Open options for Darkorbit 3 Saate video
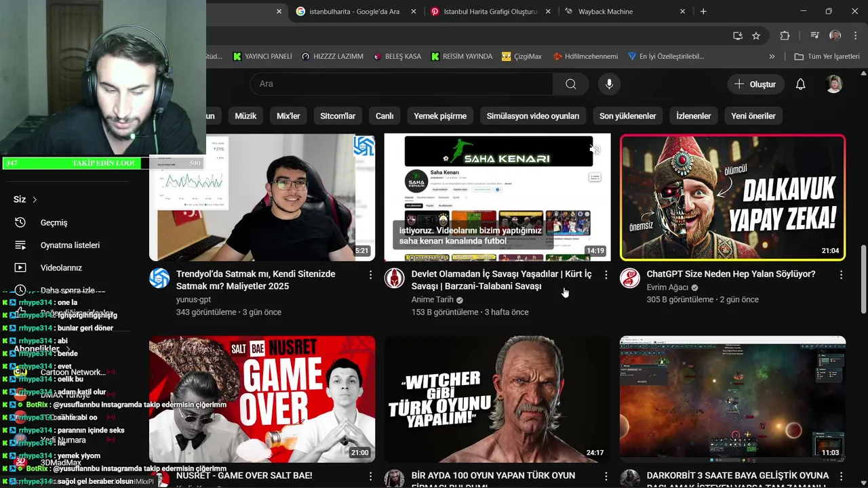This screenshot has width=868, height=488. point(841,476)
